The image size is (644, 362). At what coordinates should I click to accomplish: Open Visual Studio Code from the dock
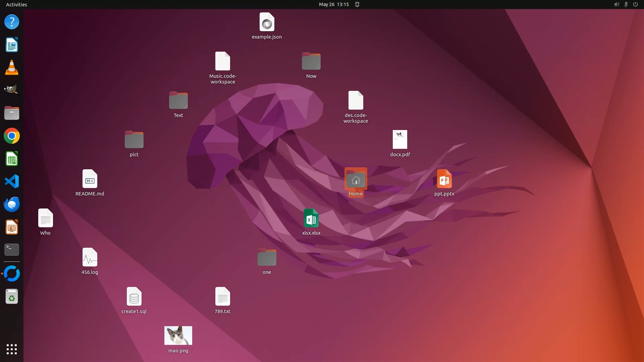[x=12, y=182]
